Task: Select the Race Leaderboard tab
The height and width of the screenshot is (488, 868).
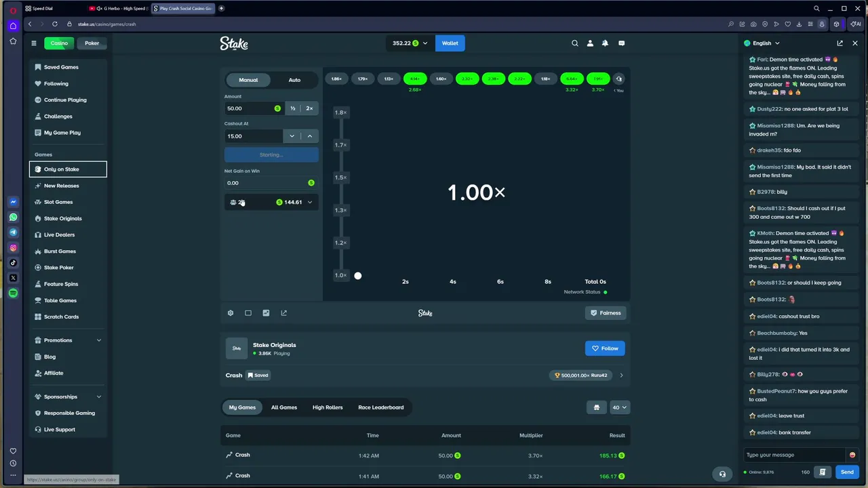Action: tap(381, 407)
